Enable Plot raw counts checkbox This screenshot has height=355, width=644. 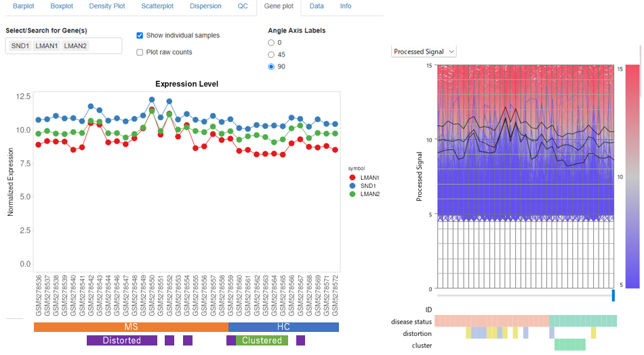tap(140, 52)
